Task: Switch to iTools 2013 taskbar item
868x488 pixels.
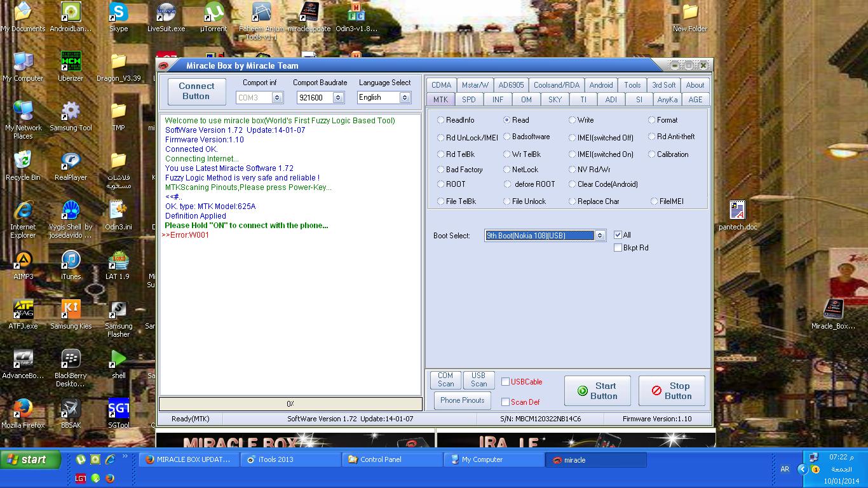Action: click(x=290, y=459)
